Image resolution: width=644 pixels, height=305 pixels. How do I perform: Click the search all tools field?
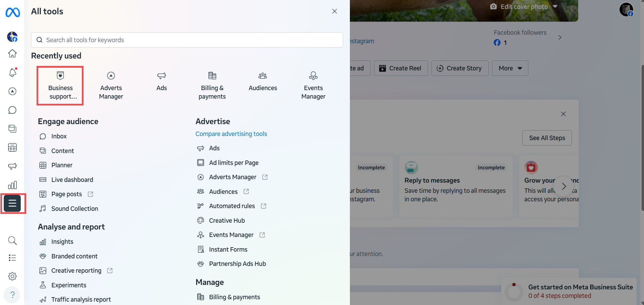187,40
